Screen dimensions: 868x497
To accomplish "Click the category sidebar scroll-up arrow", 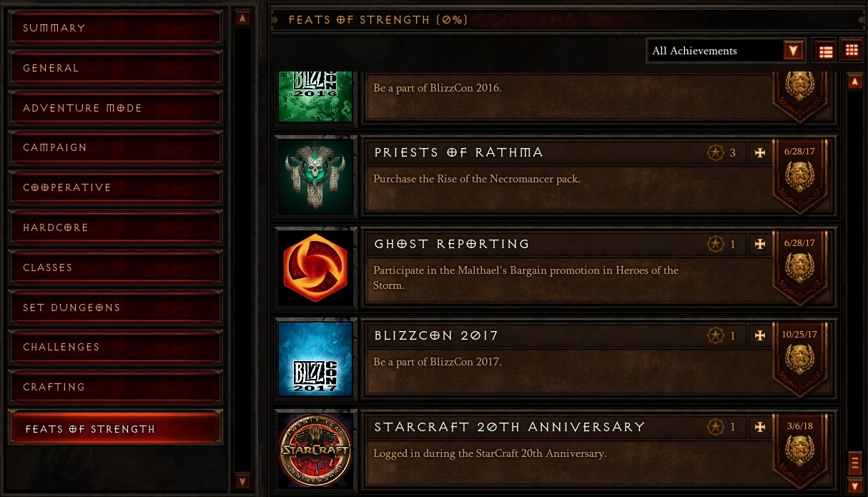I will click(242, 19).
